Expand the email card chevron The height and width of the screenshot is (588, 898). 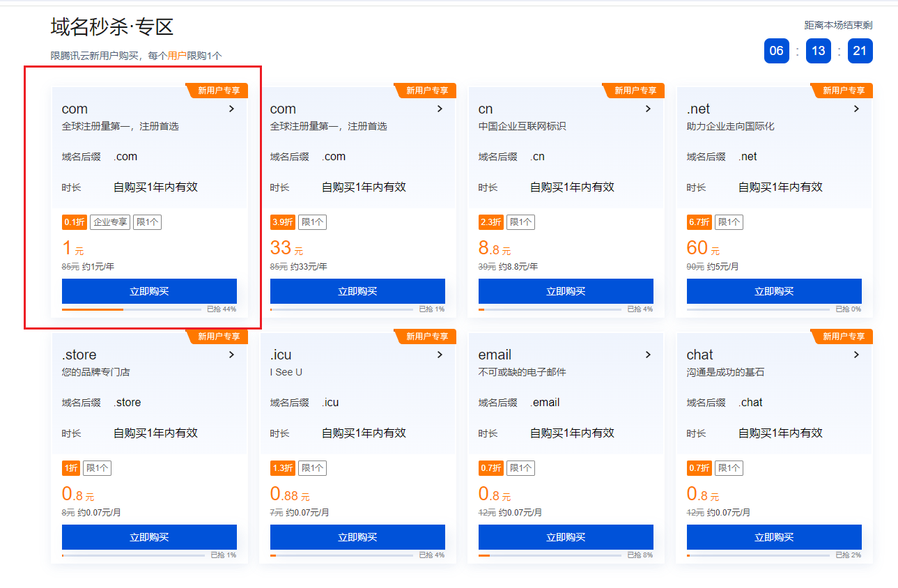point(648,355)
